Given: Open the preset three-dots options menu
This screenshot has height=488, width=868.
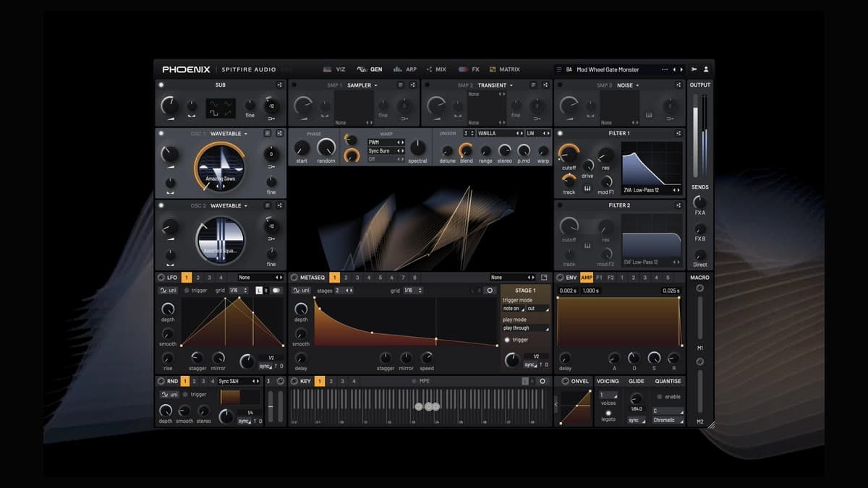Looking at the screenshot, I should pos(665,69).
